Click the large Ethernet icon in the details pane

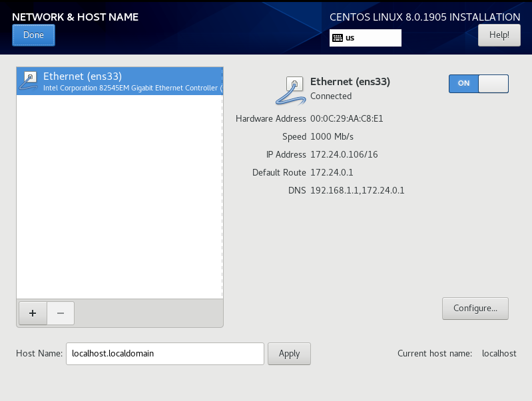pyautogui.click(x=291, y=90)
